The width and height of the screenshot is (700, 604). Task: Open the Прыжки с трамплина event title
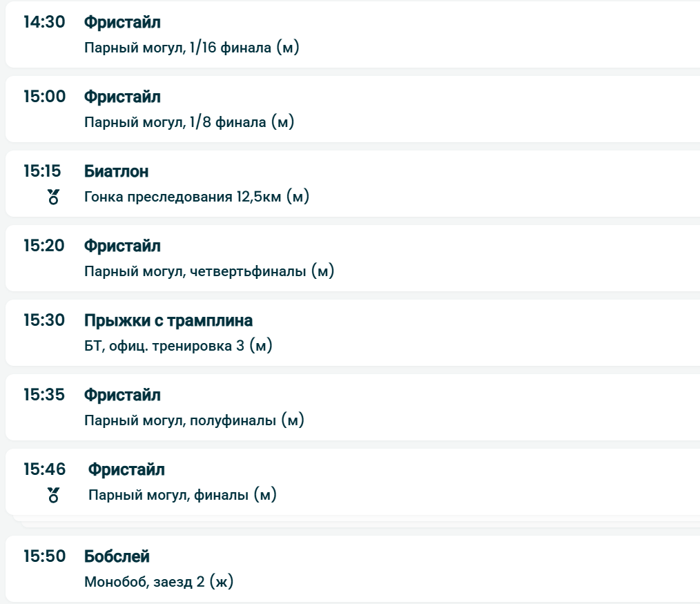pos(168,320)
